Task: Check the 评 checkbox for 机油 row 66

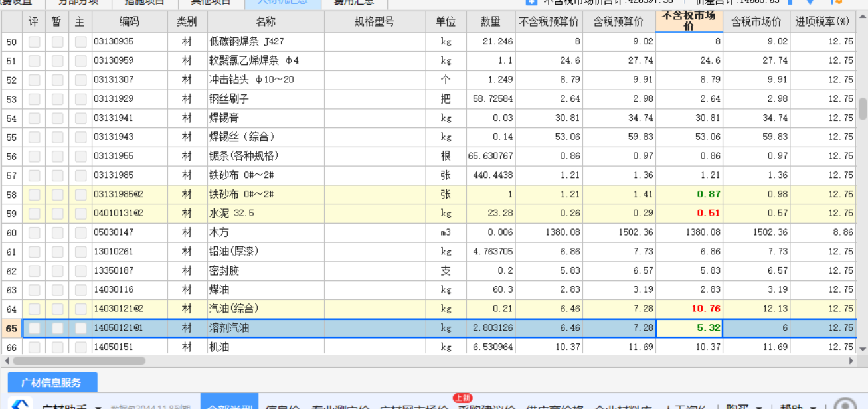Action: click(34, 347)
